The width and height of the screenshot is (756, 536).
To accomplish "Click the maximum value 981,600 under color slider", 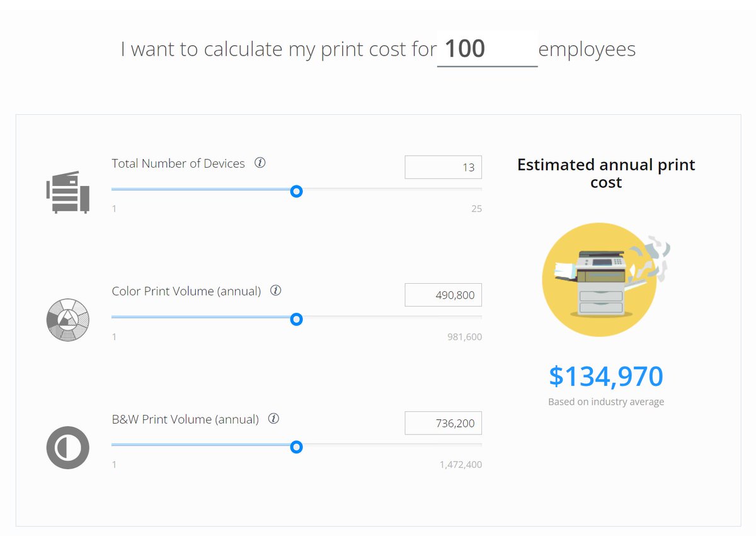I will click(x=464, y=337).
